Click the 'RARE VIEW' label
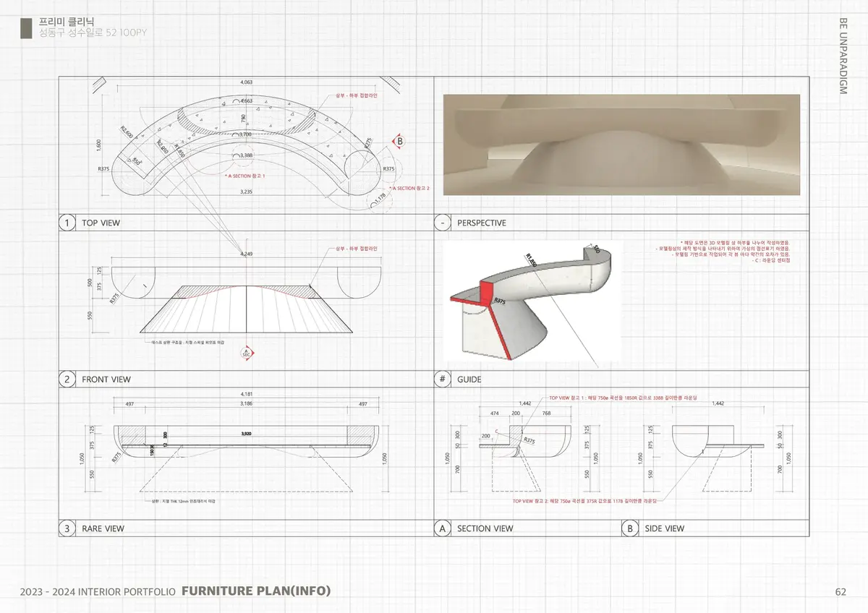868x613 pixels. (103, 528)
